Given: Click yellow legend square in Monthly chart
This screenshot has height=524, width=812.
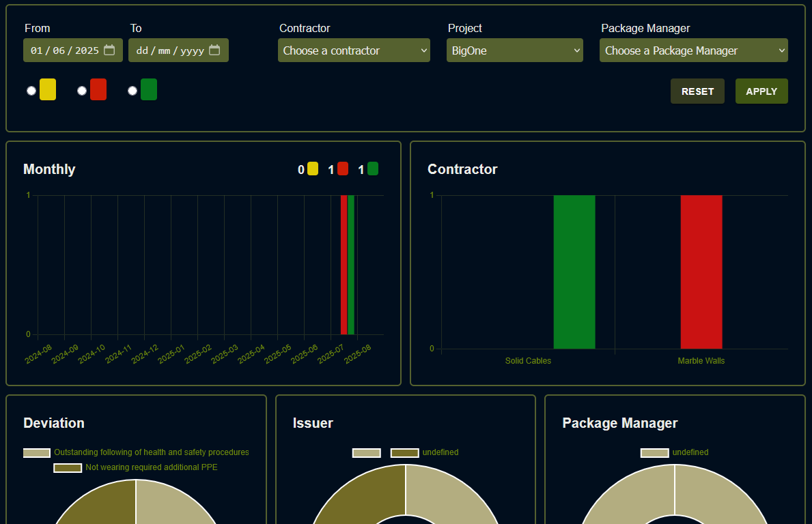Looking at the screenshot, I should pyautogui.click(x=313, y=169).
